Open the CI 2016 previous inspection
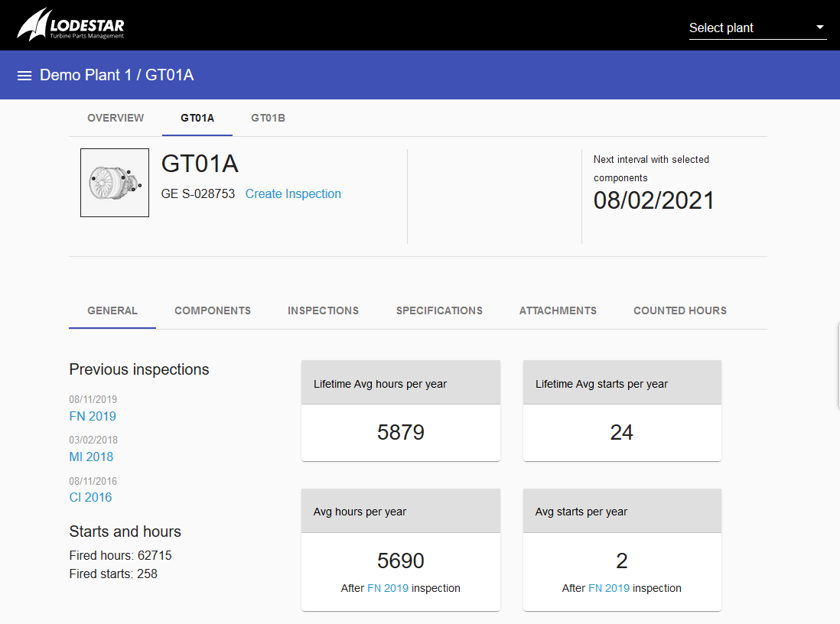 [x=90, y=498]
